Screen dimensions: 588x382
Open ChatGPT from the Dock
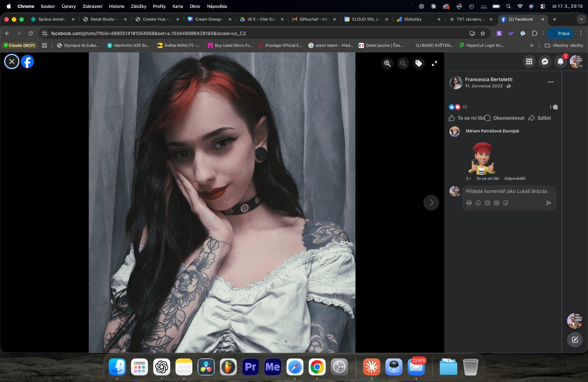coord(161,367)
